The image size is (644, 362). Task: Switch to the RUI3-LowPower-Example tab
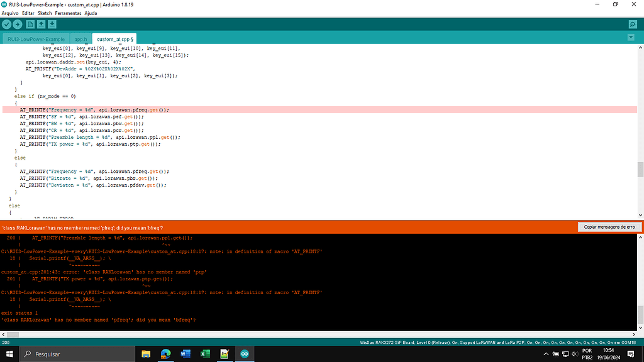(x=36, y=39)
